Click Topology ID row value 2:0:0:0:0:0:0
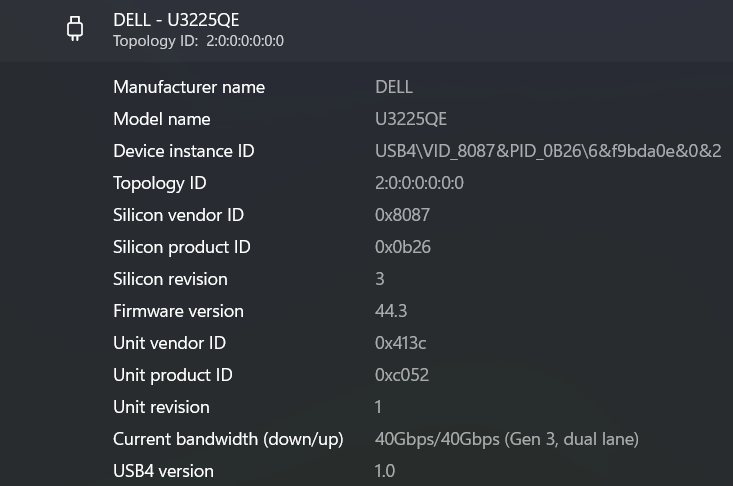 [x=419, y=183]
